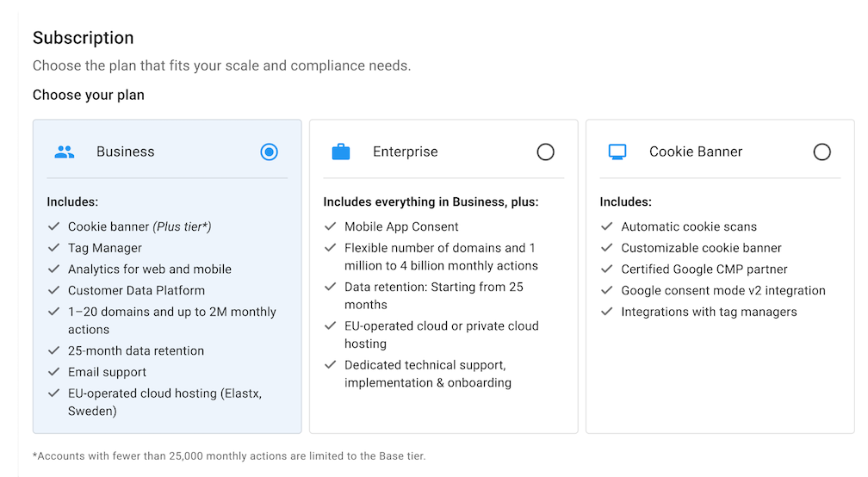The height and width of the screenshot is (477, 868).
Task: Click 'Integrations with tag managers' text
Action: [710, 312]
